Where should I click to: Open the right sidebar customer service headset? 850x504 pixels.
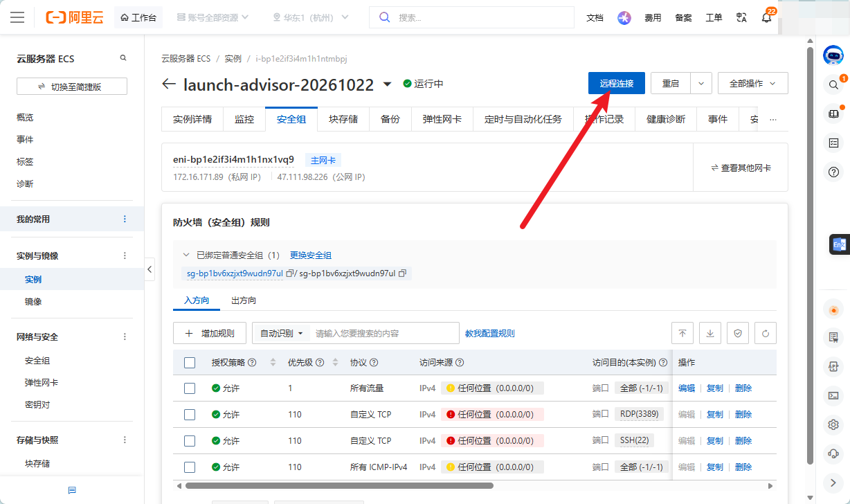pos(833,453)
